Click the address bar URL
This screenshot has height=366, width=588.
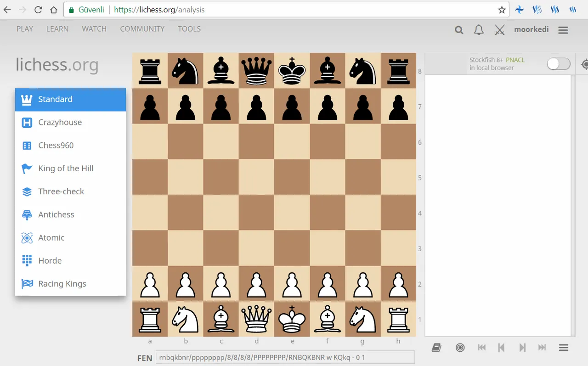click(x=159, y=10)
